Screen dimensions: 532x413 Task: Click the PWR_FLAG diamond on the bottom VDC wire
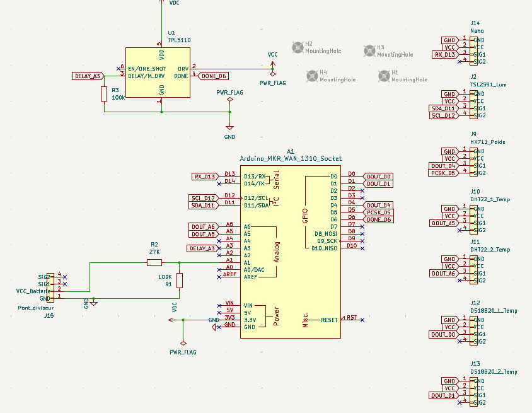pos(183,343)
